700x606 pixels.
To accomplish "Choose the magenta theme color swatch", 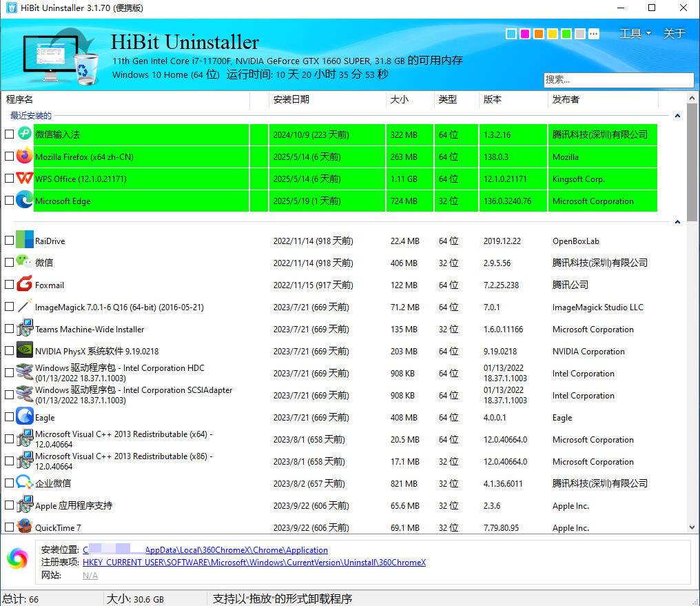I will [x=525, y=34].
